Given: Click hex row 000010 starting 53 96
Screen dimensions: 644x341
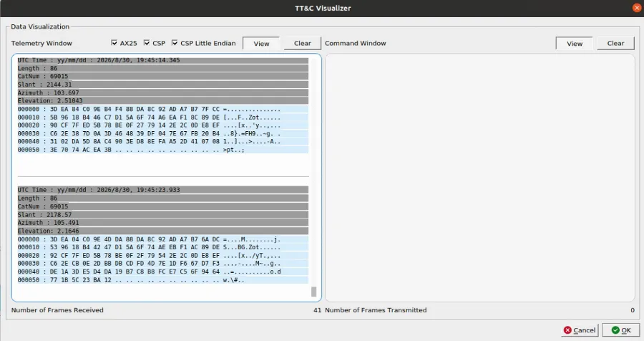Looking at the screenshot, I should pos(162,247).
